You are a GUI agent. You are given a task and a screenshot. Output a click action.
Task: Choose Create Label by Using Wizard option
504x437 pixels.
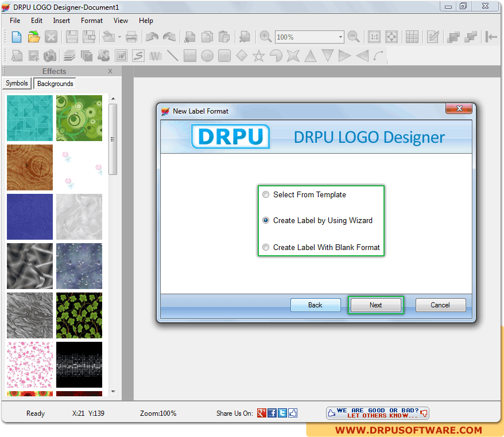(317, 221)
